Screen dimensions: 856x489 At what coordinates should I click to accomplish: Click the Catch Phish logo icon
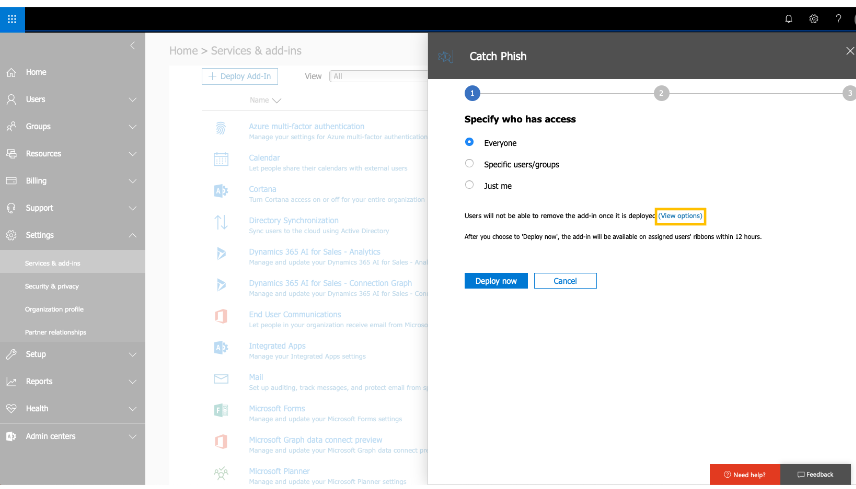(x=445, y=56)
